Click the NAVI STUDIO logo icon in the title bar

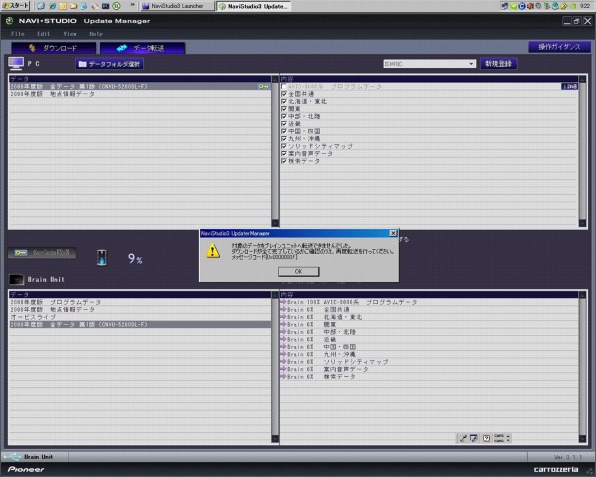point(10,21)
